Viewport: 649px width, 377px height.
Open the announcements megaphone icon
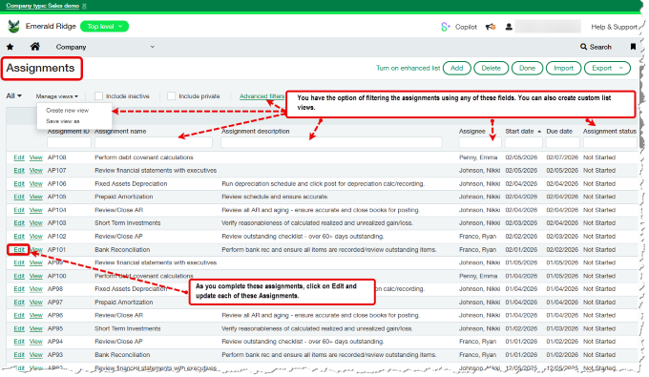click(x=491, y=27)
